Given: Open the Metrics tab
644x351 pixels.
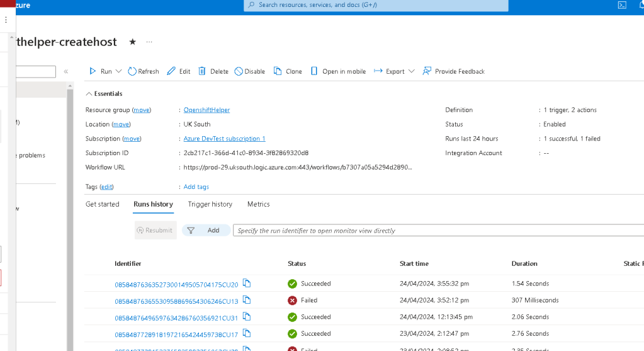Looking at the screenshot, I should coord(258,204).
